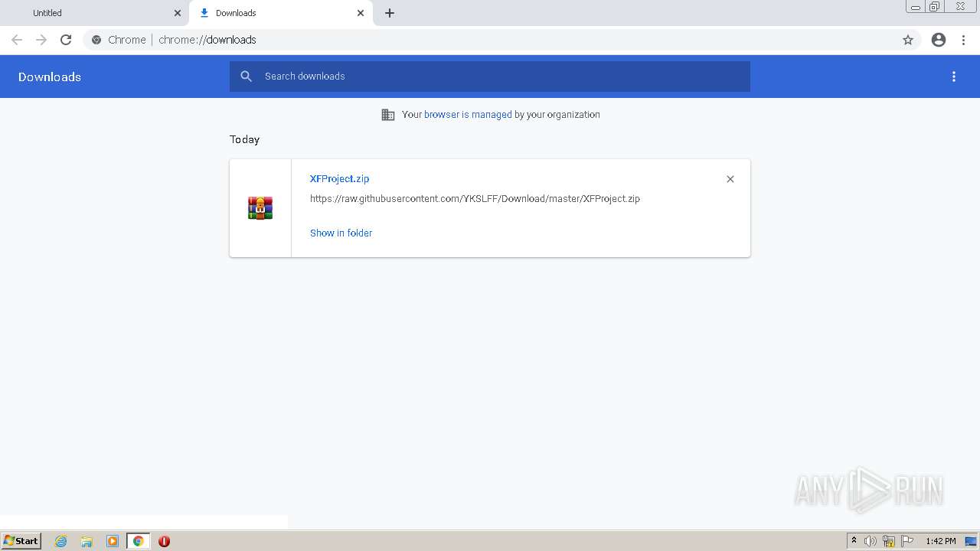Launch Internet Explorer from the taskbar
The height and width of the screenshot is (551, 980).
61,541
